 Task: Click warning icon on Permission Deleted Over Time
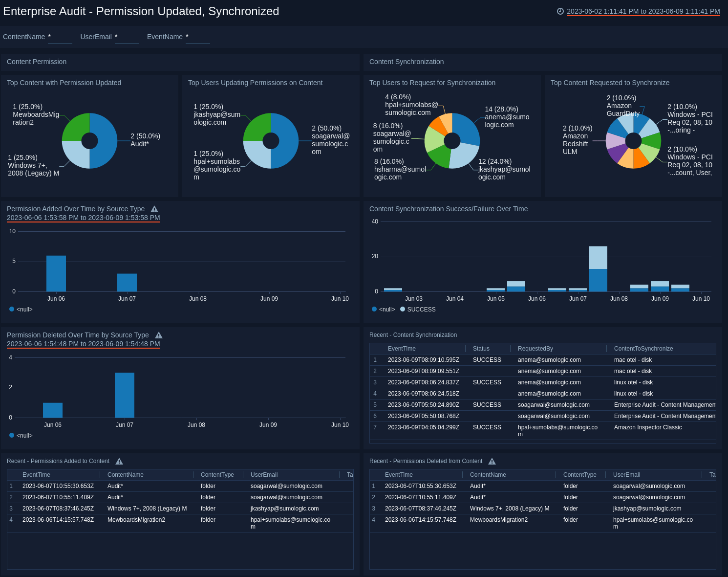[x=159, y=335]
